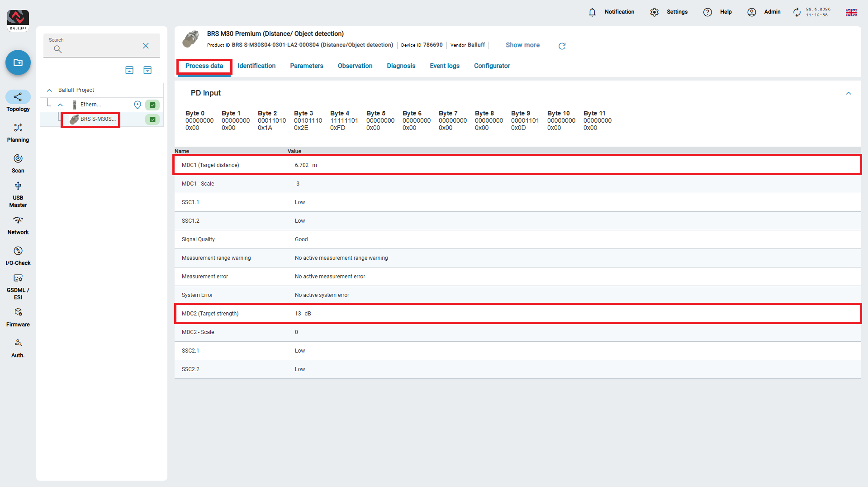Toggle the green checkbox on the Ethern... row

coord(152,105)
